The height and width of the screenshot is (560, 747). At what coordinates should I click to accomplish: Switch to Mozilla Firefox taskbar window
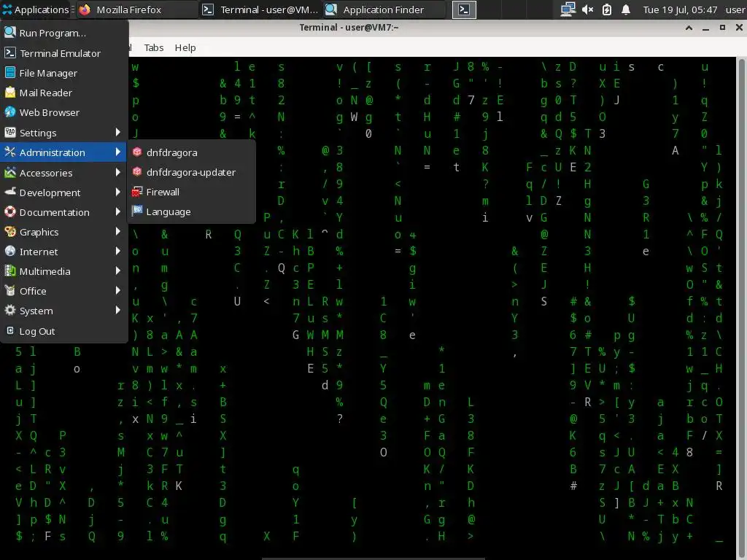[x=137, y=9]
